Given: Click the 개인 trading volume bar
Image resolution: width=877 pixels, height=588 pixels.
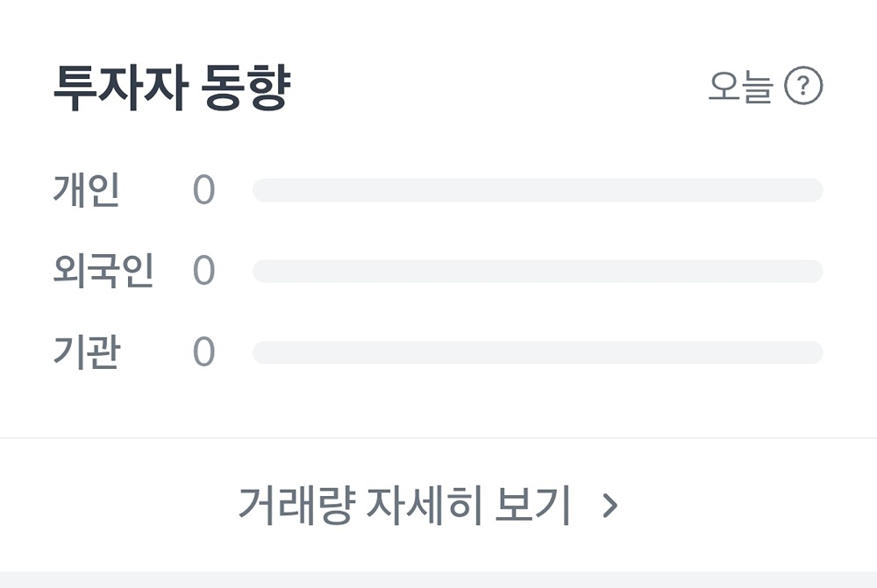Looking at the screenshot, I should [538, 190].
